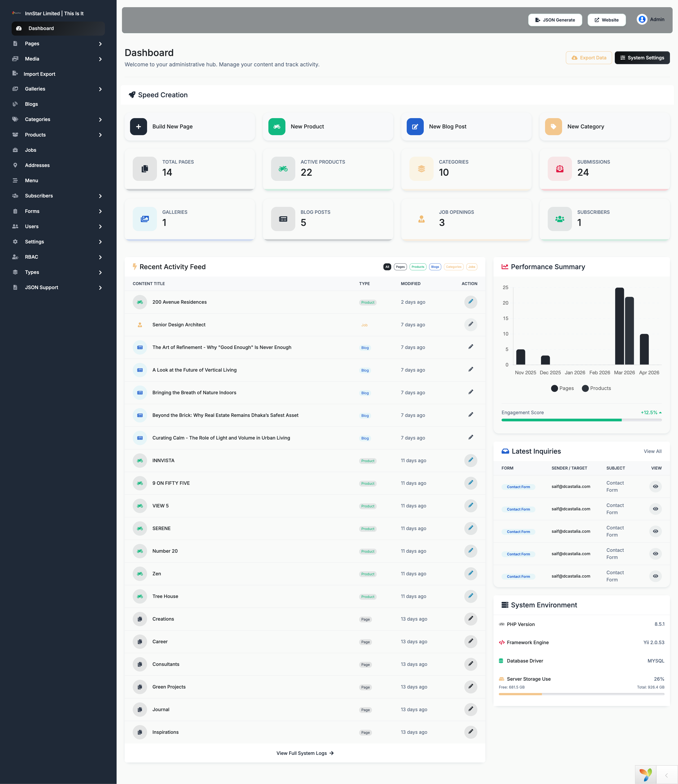
Task: Click the Blog Posts card icon
Action: [x=283, y=219]
